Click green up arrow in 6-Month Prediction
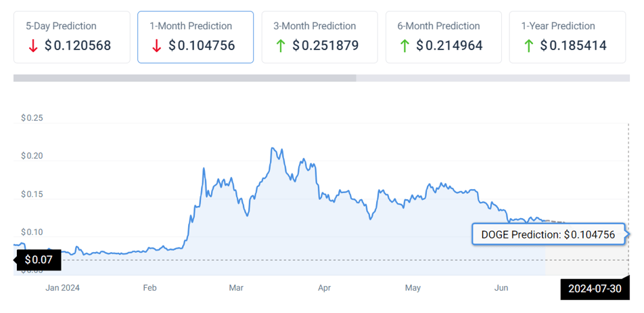Screen dimensions: 644x313 405,45
